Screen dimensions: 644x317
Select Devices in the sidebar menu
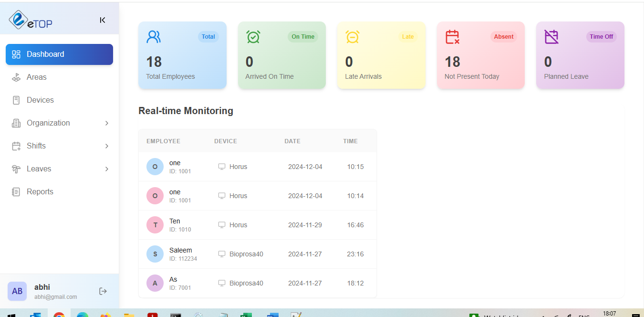coord(40,100)
